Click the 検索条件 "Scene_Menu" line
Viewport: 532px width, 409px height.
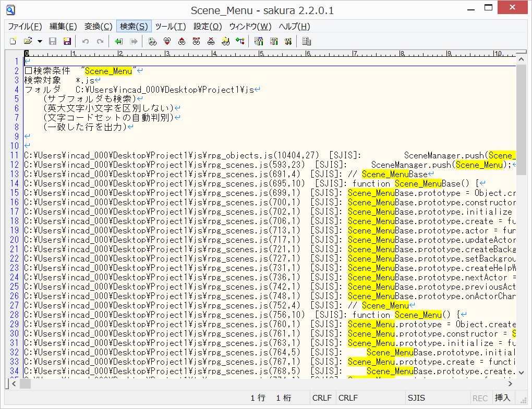point(83,71)
